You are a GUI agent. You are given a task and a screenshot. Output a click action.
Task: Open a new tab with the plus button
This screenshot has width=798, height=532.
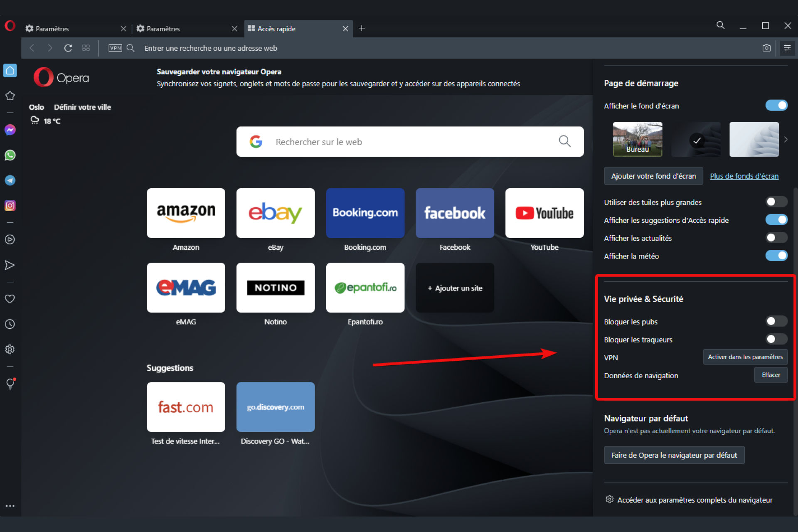362,28
